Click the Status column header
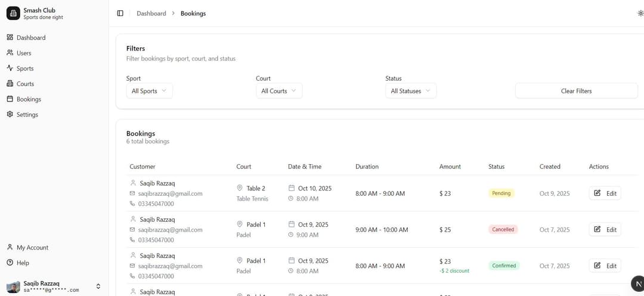 coord(497,166)
